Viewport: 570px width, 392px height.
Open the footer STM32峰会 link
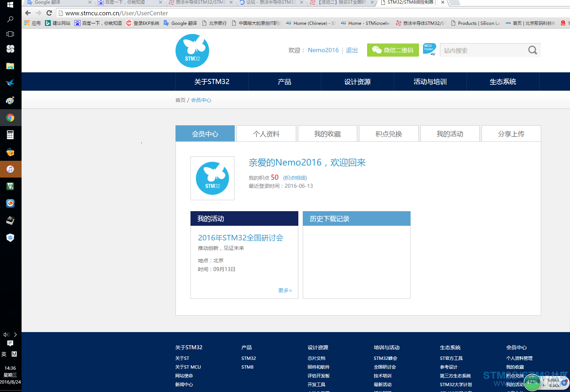click(x=385, y=358)
